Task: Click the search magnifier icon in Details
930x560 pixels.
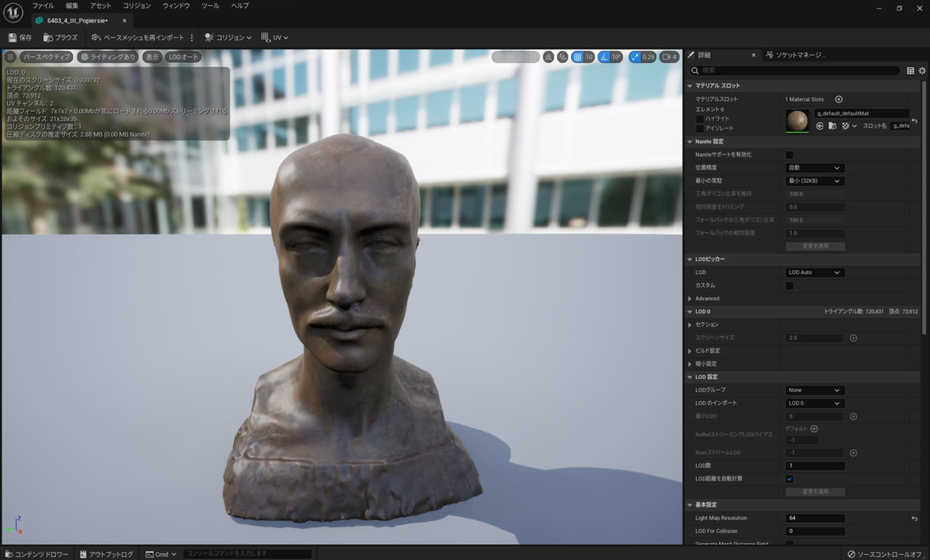Action: [695, 70]
